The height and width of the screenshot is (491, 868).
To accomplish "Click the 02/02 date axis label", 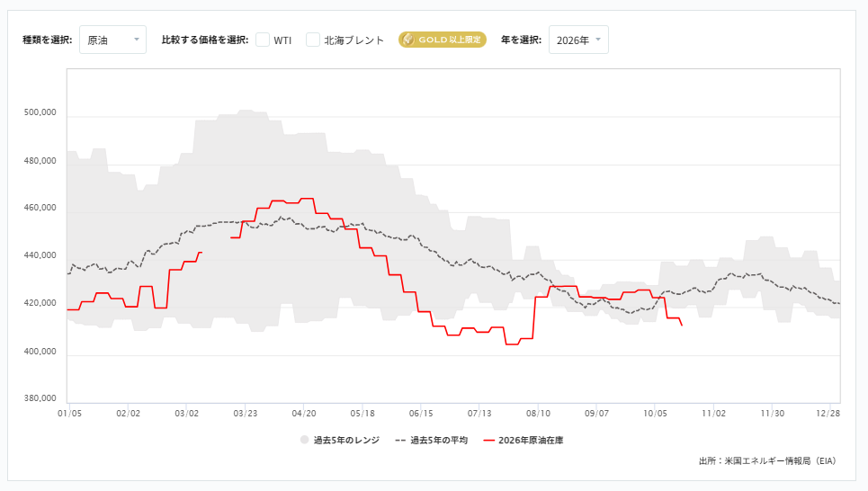I will [x=128, y=414].
